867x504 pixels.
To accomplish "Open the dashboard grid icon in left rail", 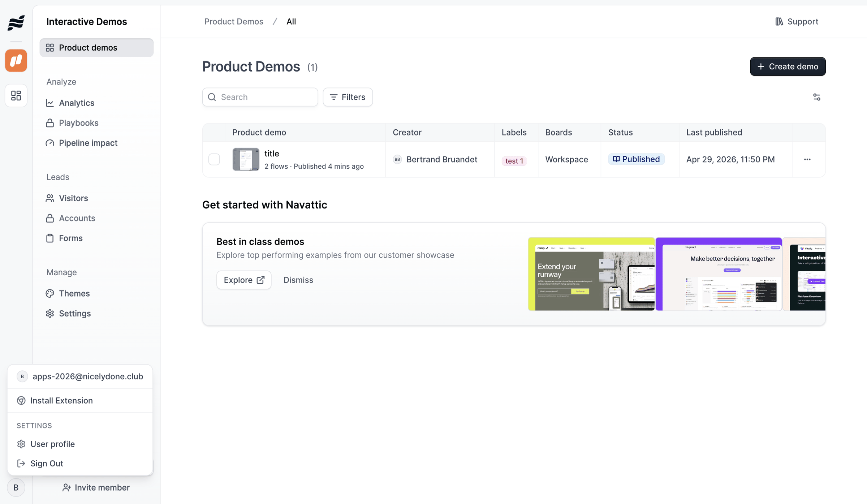I will 16,95.
